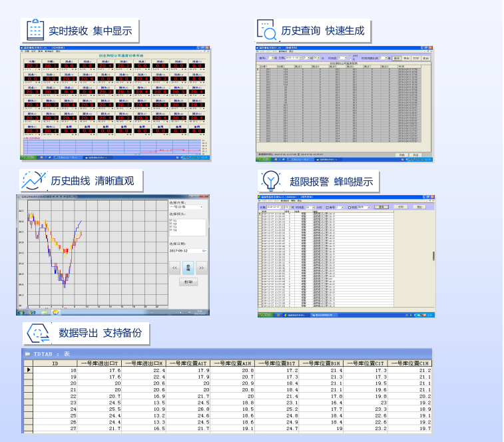
Task: Click the trend chart icon beside 历史曲线
Action: click(x=33, y=180)
